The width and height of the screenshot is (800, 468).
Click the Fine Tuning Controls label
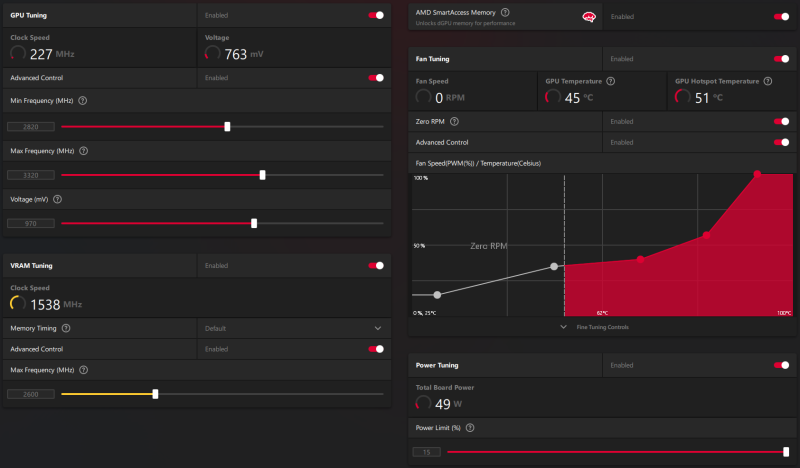[603, 327]
